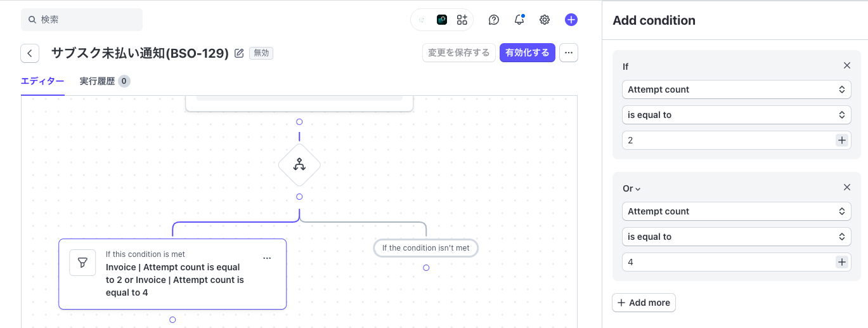This screenshot has width=868, height=328.
Task: Open the notifications bell
Action: (519, 20)
